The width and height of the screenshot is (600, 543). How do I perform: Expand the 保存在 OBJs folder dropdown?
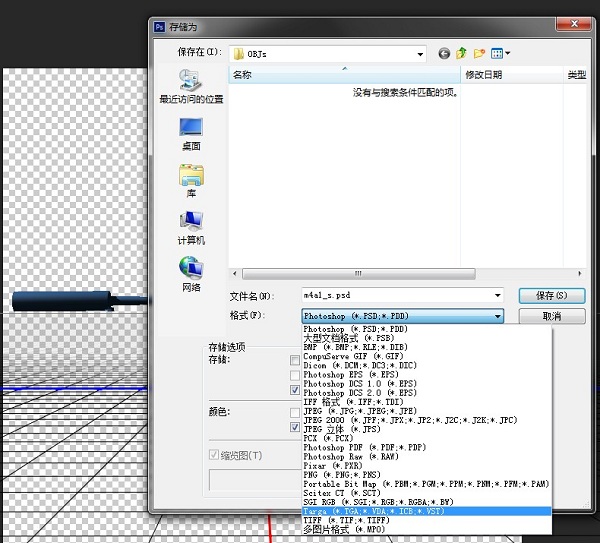point(420,54)
